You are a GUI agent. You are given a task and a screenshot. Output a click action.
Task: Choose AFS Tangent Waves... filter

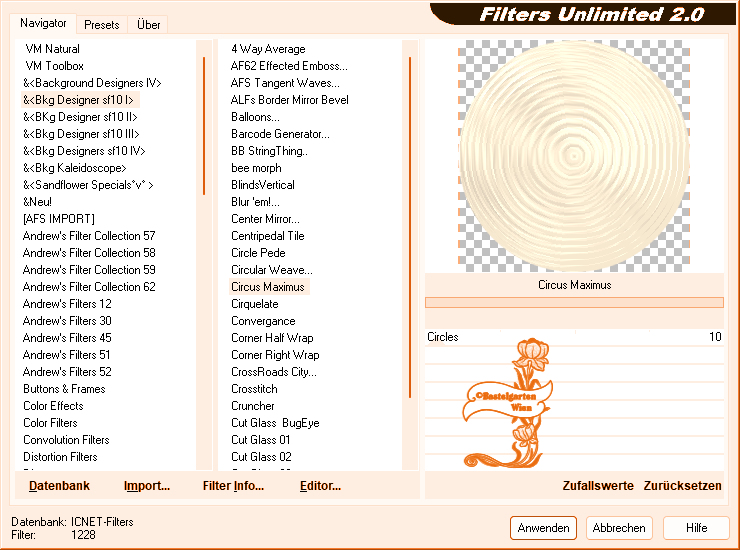coord(285,83)
